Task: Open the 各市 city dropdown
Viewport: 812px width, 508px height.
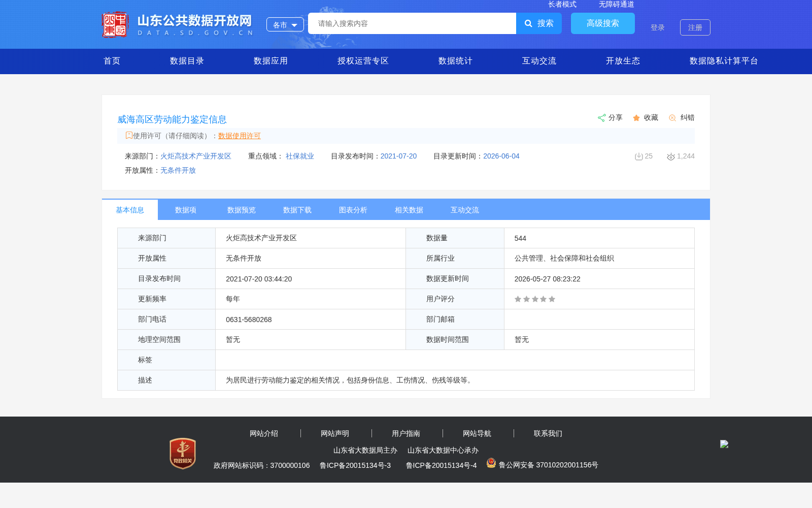Action: pos(285,24)
